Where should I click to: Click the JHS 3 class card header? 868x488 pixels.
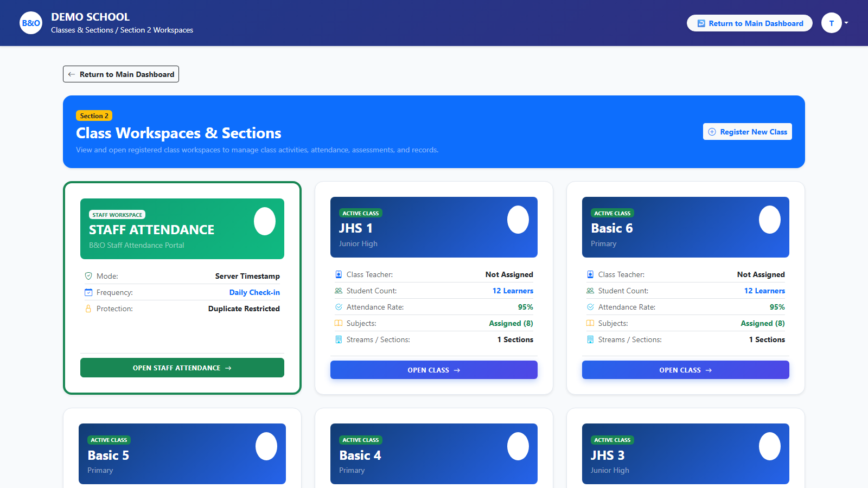coord(686,454)
